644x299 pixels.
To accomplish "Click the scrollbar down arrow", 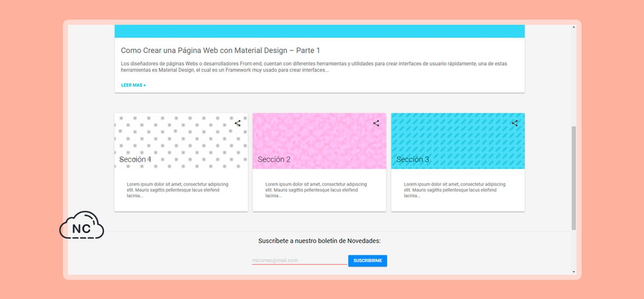I will pyautogui.click(x=574, y=272).
